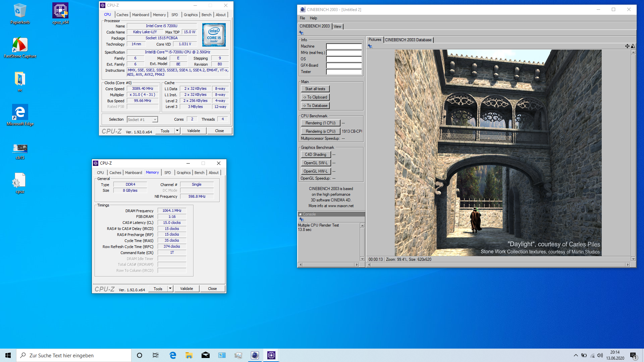The height and width of the screenshot is (362, 644).
Task: Launch the FastStone Capture desktop icon
Action: [20, 48]
